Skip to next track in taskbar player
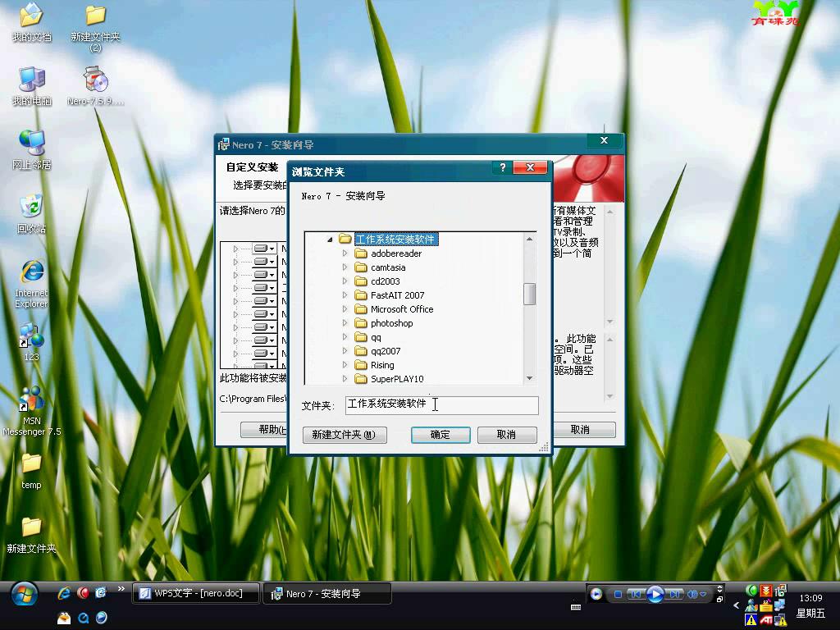Screen dimensions: 840x630 [674, 594]
